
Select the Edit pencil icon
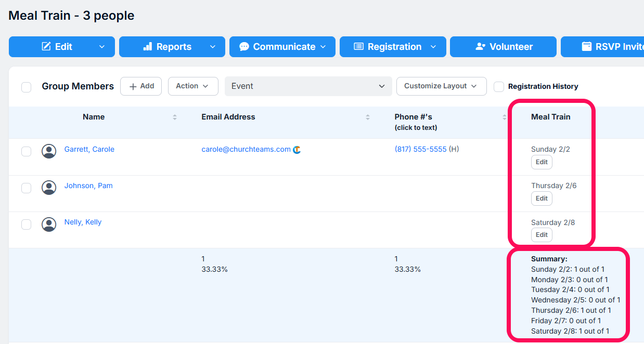(x=45, y=46)
